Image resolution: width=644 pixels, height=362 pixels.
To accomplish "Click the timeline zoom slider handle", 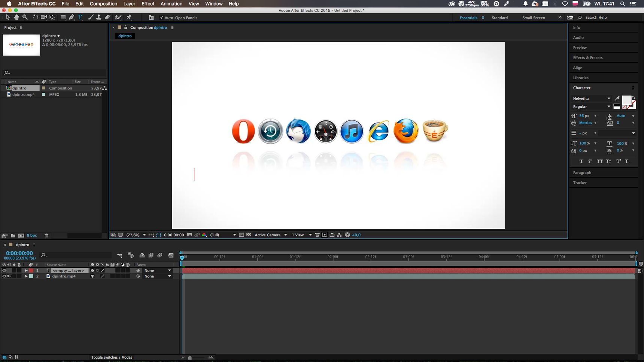I will pos(190,358).
